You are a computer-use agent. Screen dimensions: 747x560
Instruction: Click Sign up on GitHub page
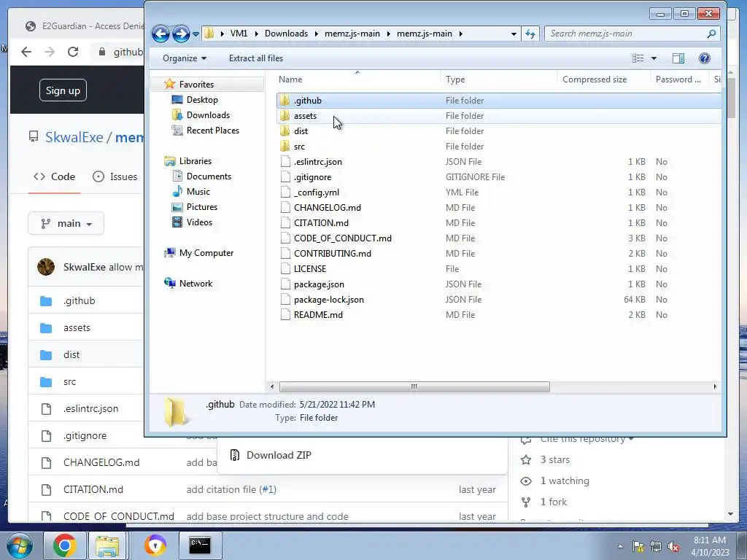coord(63,90)
